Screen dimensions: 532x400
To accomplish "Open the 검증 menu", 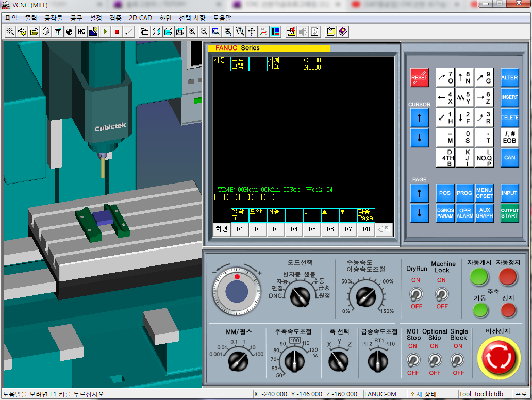I will 115,18.
